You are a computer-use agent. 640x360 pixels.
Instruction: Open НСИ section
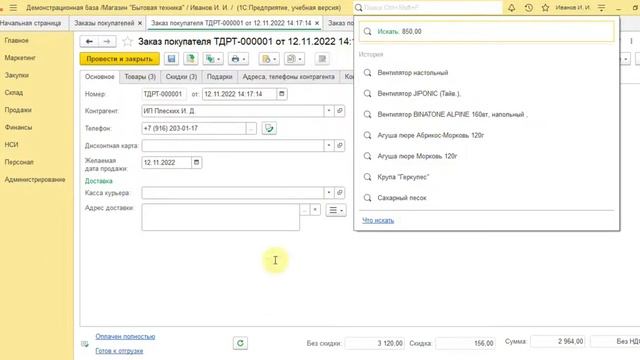[11, 144]
